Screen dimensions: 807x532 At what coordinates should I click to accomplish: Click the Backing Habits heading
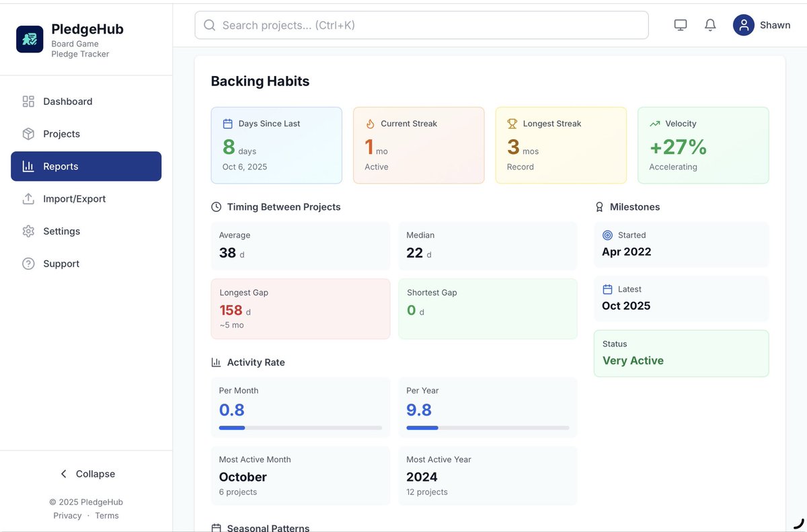point(260,81)
